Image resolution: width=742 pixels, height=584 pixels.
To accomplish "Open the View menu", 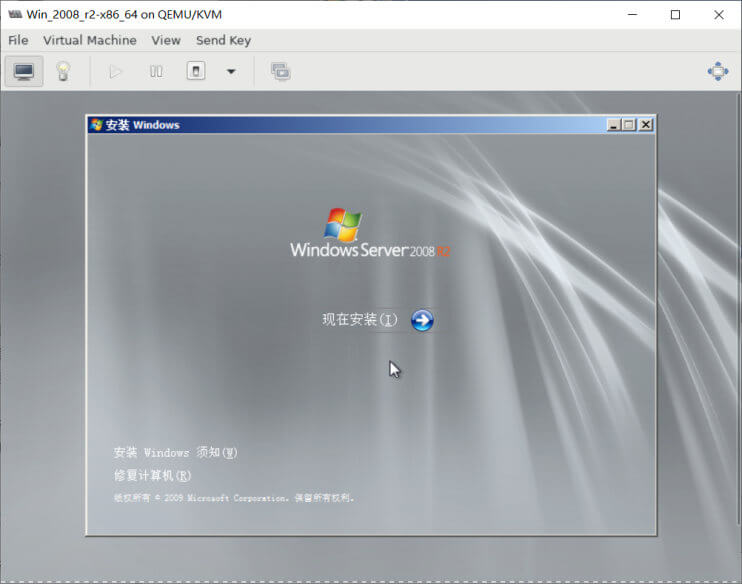I will (x=166, y=41).
